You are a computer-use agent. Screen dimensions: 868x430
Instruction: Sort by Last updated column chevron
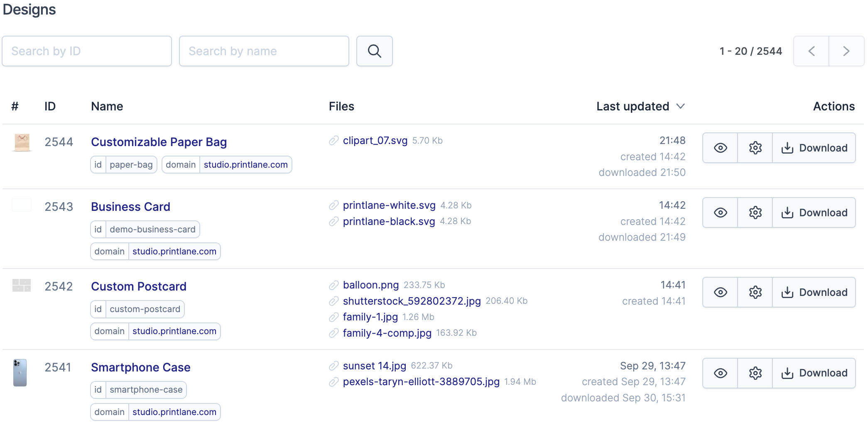[680, 106]
